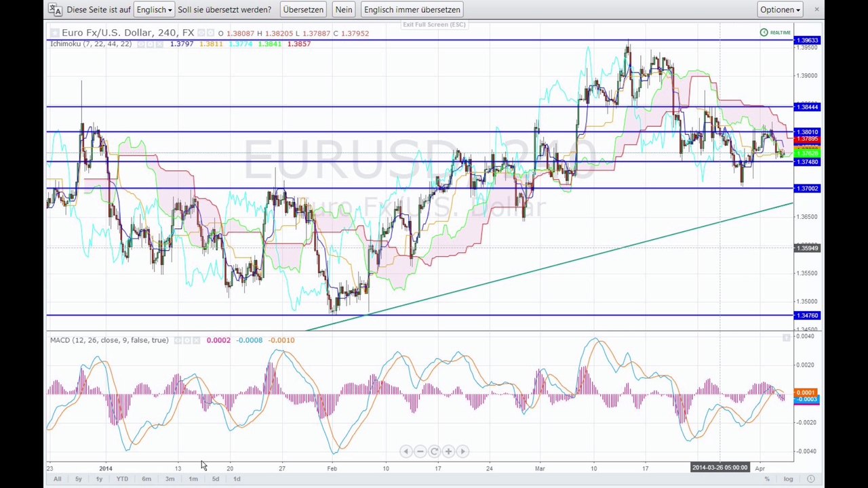Zoom out the chart with minus button
Image resolution: width=868 pixels, height=488 pixels.
tap(420, 451)
